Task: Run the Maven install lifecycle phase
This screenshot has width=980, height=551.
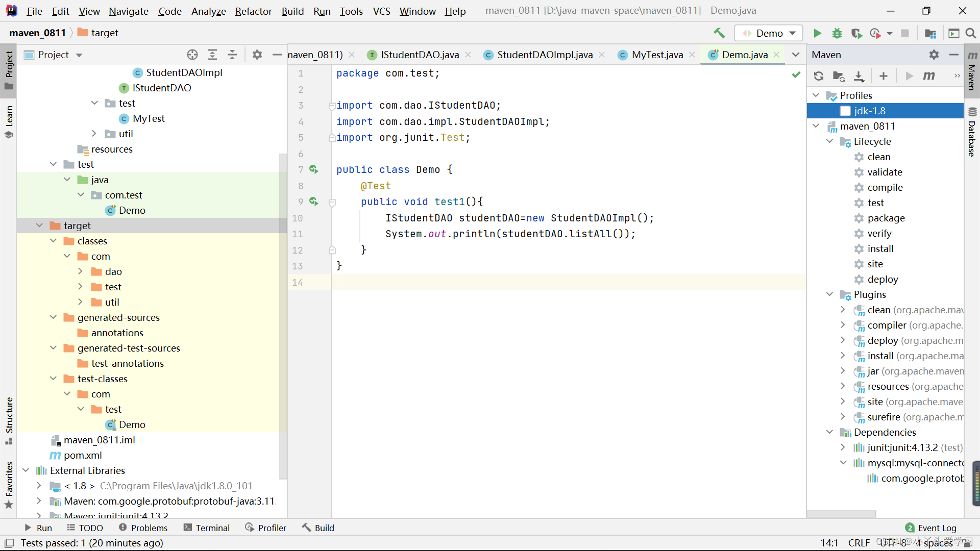Action: coord(880,248)
